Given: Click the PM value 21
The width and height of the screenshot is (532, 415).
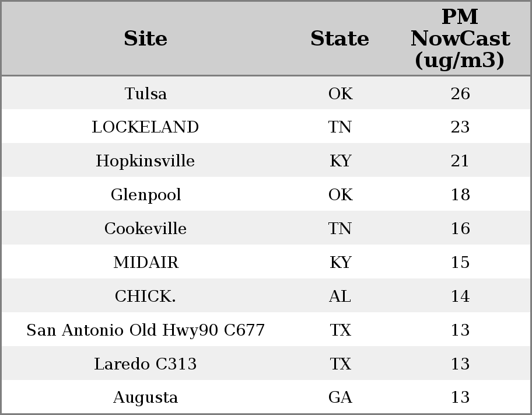Looking at the screenshot, I should click(460, 161).
